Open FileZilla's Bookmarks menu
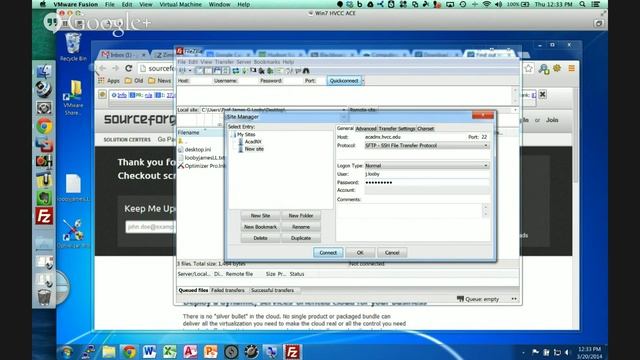Screen dimensions: 640x360 (x=267, y=62)
